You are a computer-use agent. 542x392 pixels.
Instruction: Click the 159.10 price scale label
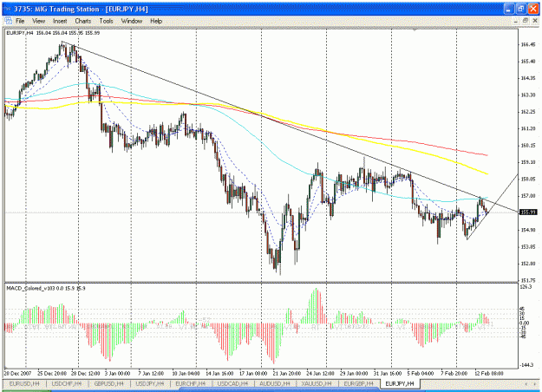click(528, 162)
